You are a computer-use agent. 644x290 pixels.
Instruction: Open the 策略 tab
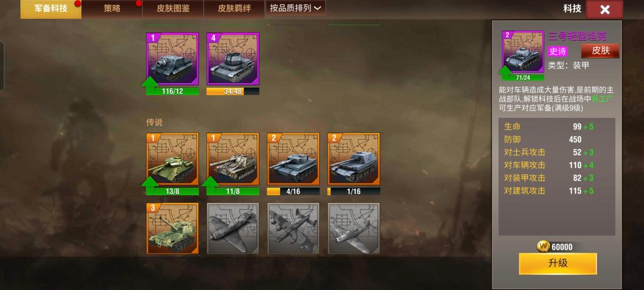pyautogui.click(x=112, y=8)
